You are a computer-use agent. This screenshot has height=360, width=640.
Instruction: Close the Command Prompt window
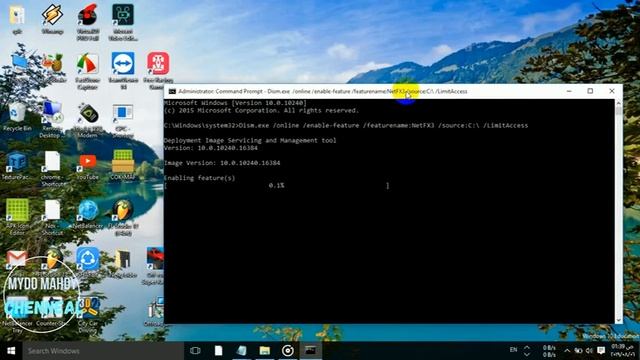click(x=611, y=91)
